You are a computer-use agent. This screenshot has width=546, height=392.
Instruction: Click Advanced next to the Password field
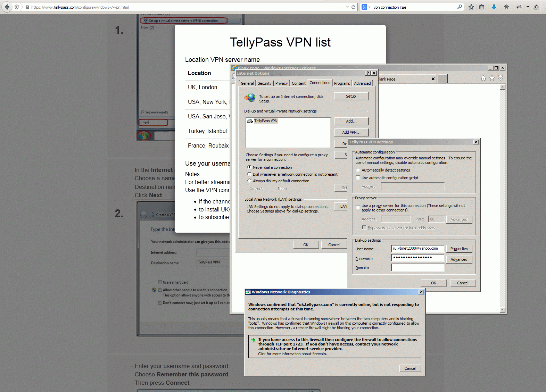coord(459,259)
